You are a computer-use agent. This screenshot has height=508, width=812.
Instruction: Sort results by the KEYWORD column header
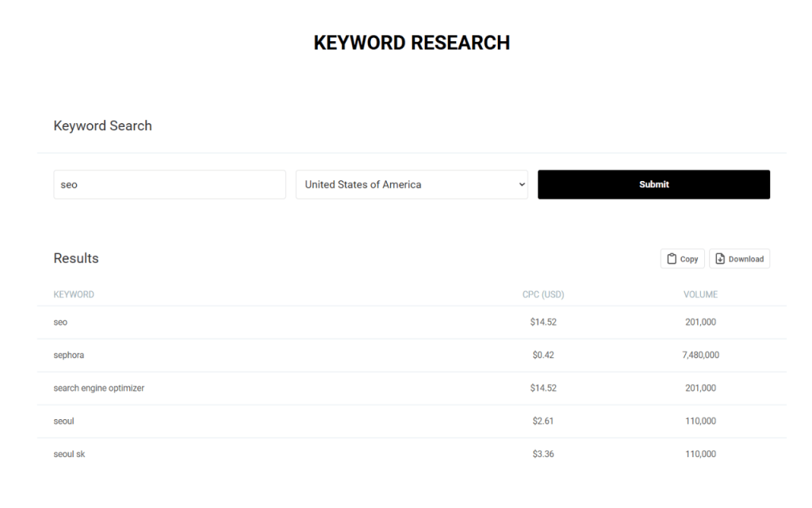[x=74, y=294]
